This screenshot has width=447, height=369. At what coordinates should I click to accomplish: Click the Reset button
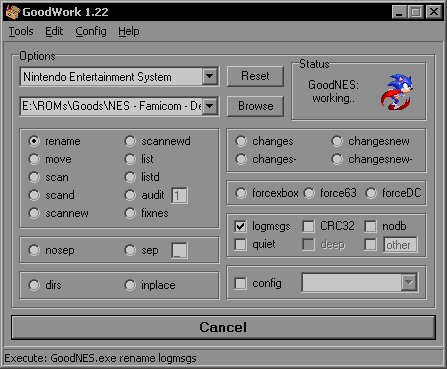(255, 76)
